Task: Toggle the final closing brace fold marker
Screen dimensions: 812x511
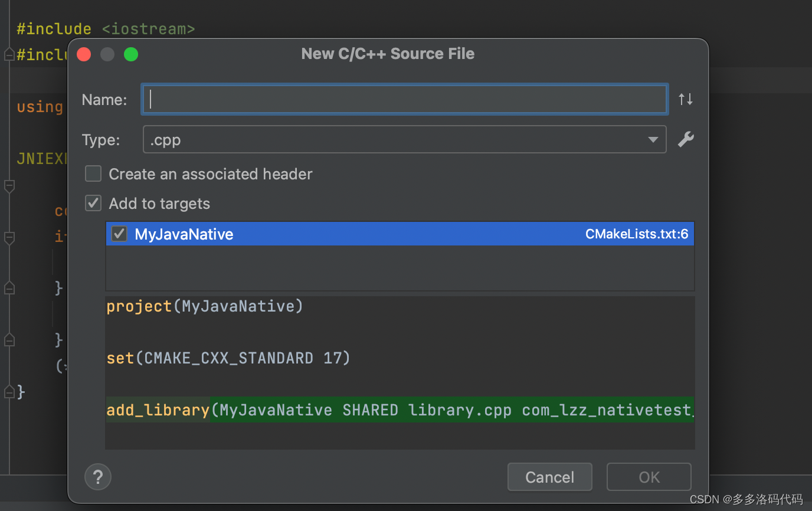Action: point(9,391)
